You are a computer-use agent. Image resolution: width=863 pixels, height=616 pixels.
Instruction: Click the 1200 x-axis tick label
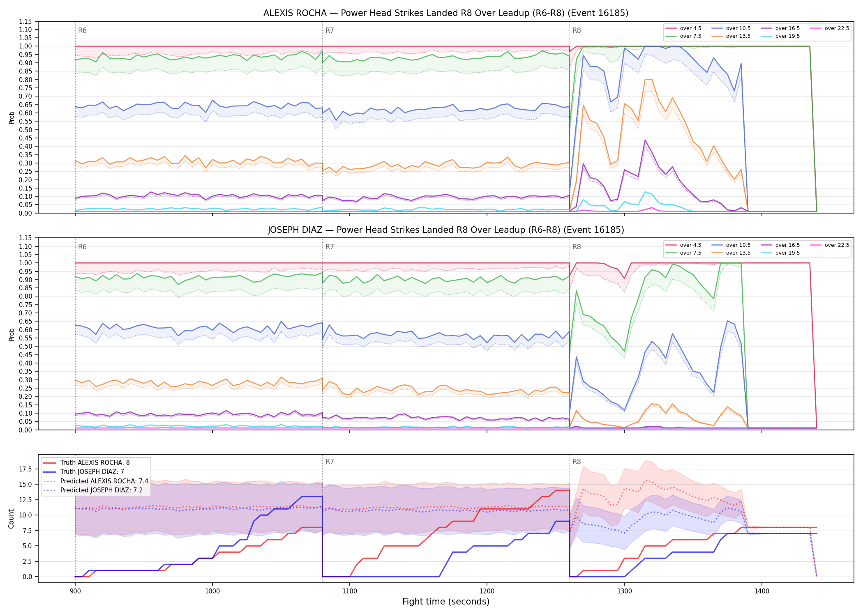[x=487, y=591]
